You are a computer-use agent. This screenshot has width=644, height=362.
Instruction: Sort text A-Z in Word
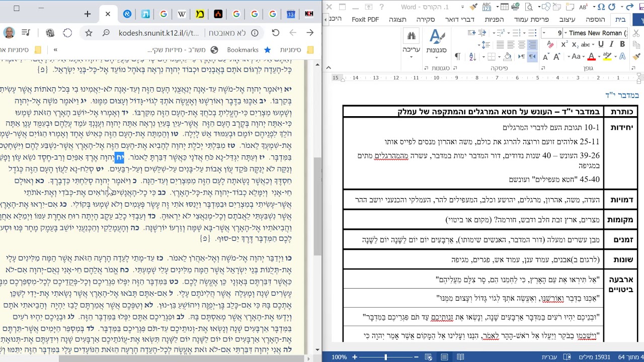472,56
